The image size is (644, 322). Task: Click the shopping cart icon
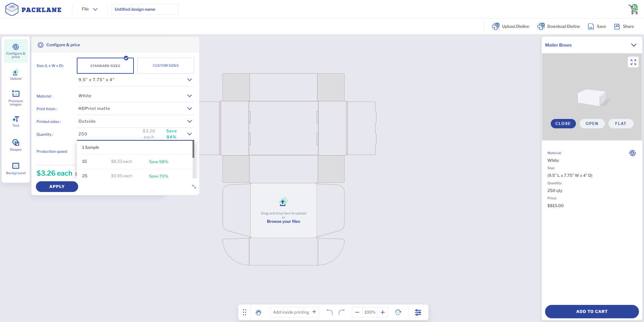click(x=633, y=9)
